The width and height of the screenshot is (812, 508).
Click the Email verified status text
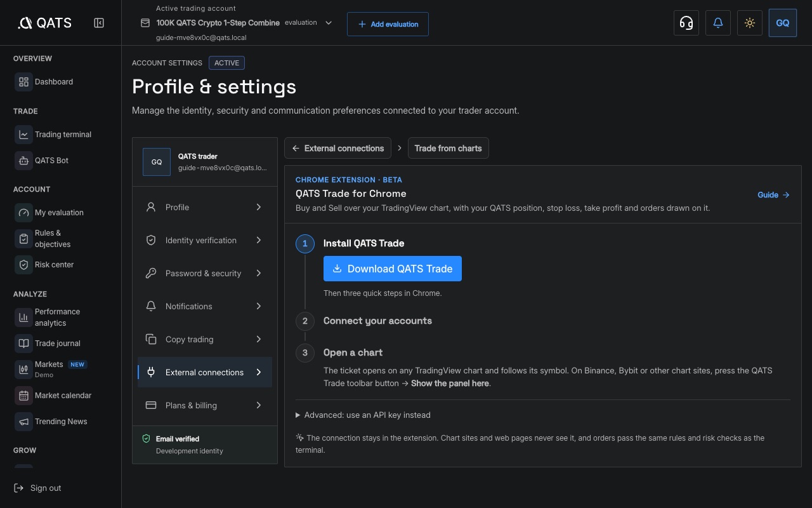178,439
